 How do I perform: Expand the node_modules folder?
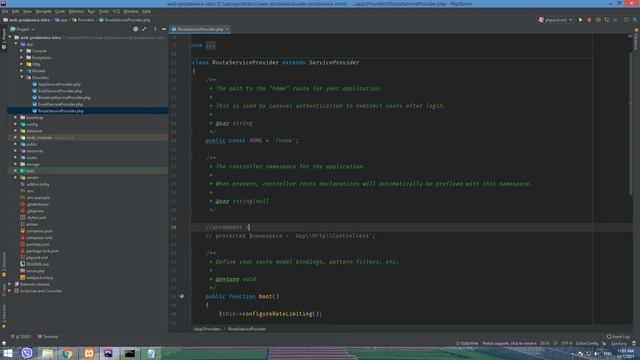pyautogui.click(x=16, y=138)
